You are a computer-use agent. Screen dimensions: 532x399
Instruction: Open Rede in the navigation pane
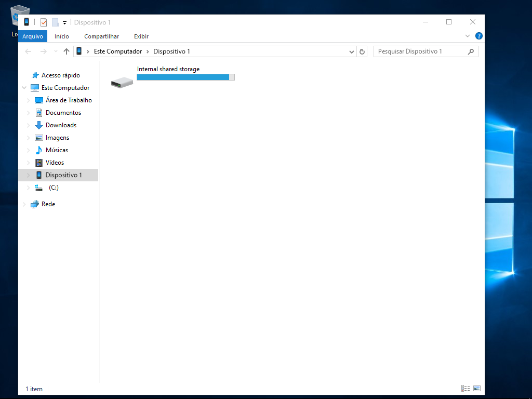48,204
